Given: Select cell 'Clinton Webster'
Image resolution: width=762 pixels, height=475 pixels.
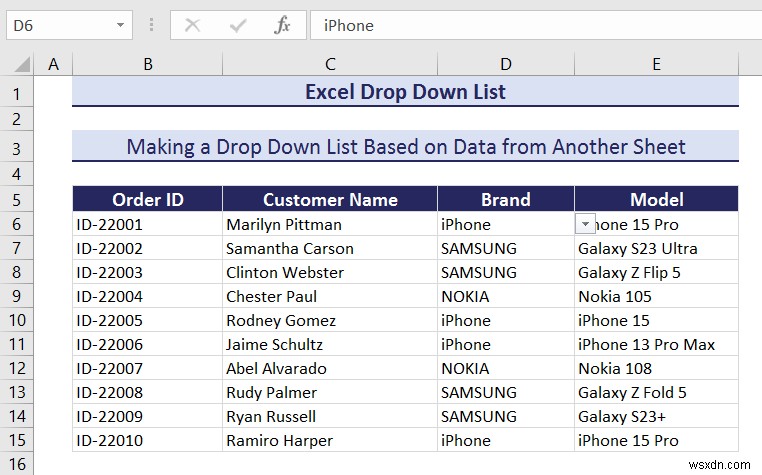Looking at the screenshot, I should click(x=330, y=272).
